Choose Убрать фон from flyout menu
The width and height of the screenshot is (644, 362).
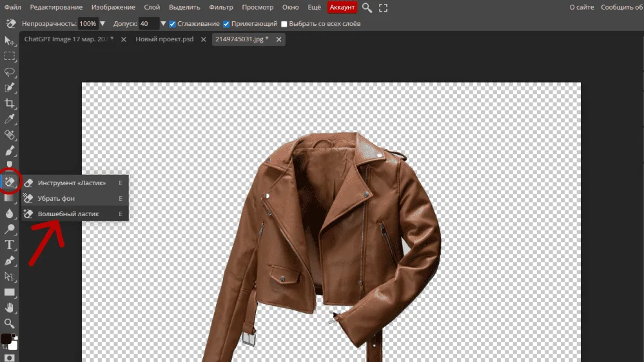57,198
